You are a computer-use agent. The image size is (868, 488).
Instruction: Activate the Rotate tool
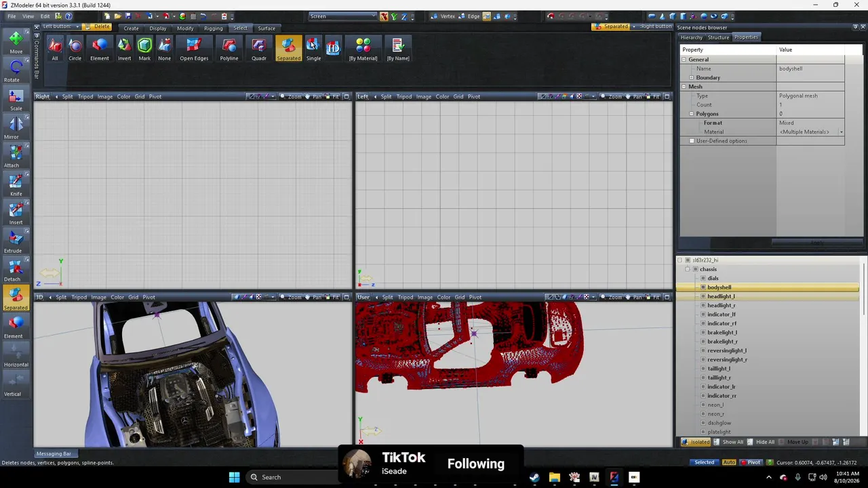[16, 70]
